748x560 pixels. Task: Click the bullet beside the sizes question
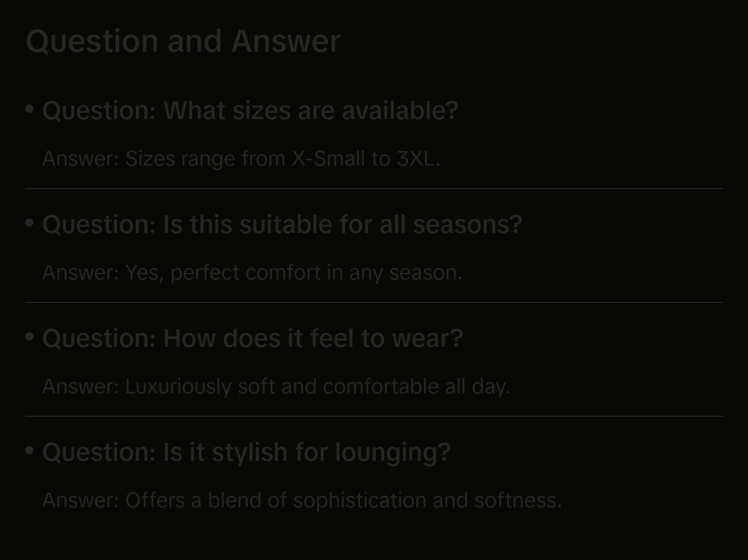click(30, 109)
